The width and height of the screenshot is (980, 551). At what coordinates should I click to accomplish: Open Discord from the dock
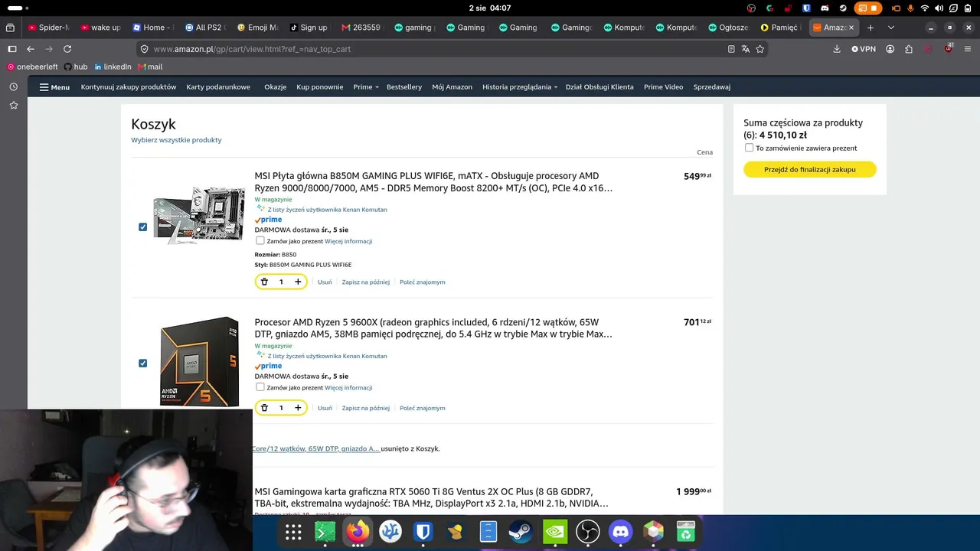click(620, 532)
